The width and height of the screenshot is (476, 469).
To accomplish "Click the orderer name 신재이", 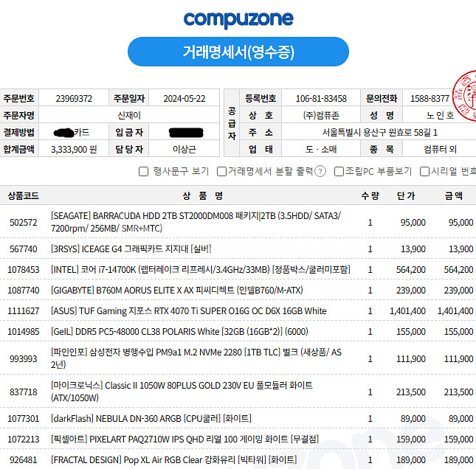I will [x=129, y=115].
